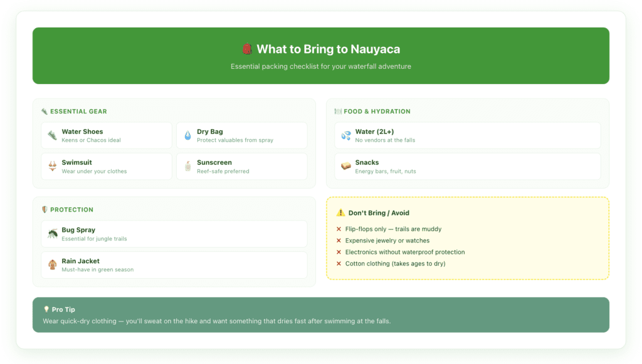Select the Rain Jacket coat icon
Viewport: 642px width, 364px height.
click(x=53, y=265)
